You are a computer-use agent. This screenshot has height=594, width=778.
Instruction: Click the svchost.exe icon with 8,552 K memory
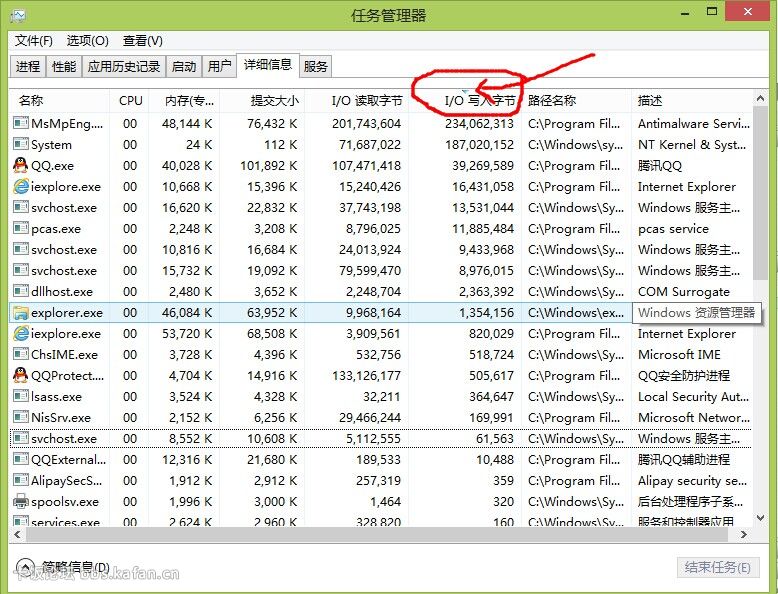(x=21, y=438)
